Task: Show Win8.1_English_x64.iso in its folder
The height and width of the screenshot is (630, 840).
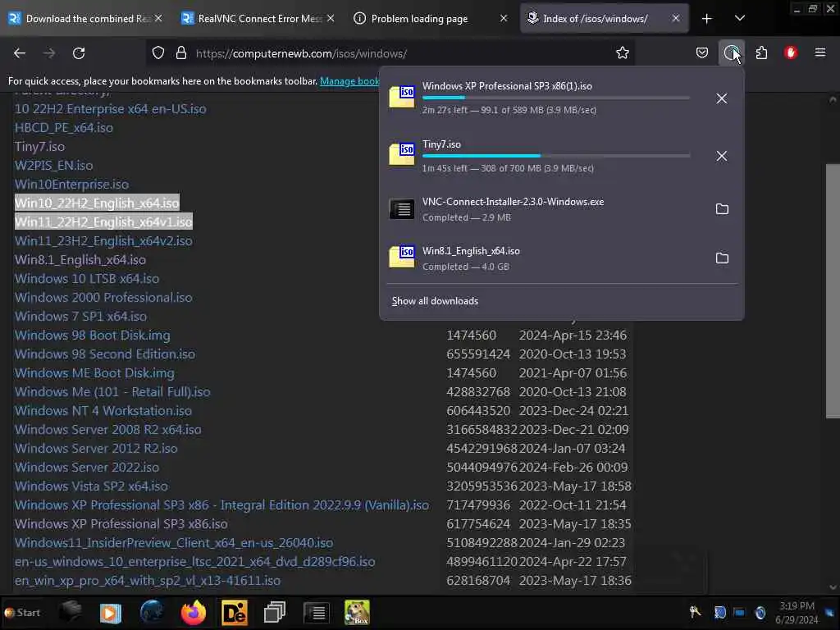Action: click(x=722, y=258)
